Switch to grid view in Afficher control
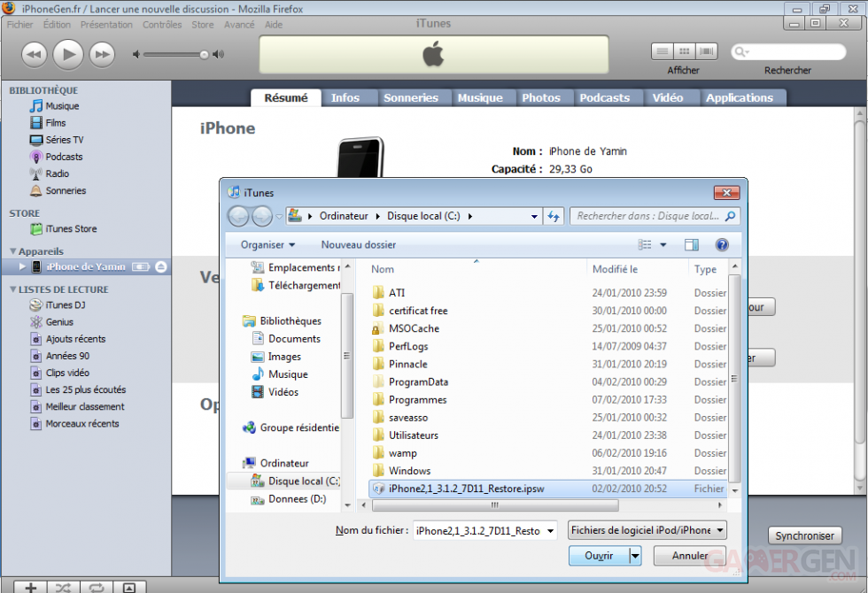 [x=684, y=51]
